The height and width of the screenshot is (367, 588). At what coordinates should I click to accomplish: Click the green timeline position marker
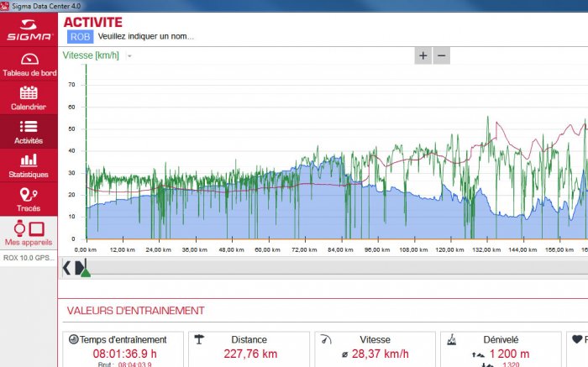click(85, 271)
